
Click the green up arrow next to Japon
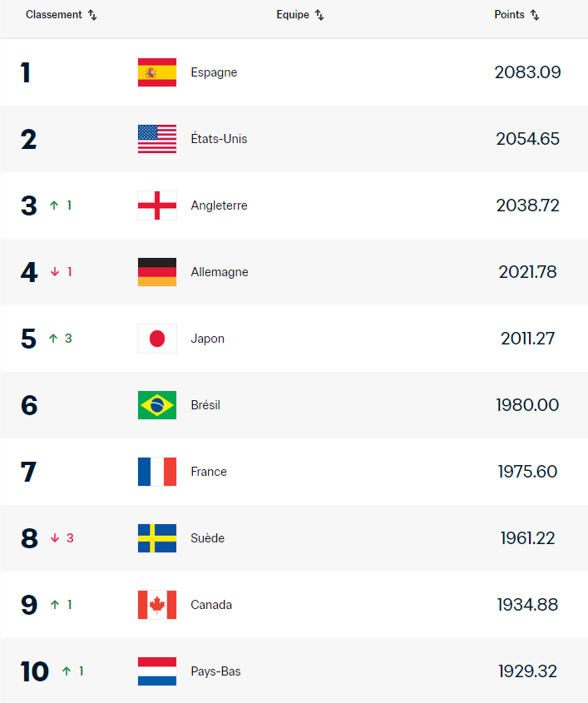click(x=55, y=339)
